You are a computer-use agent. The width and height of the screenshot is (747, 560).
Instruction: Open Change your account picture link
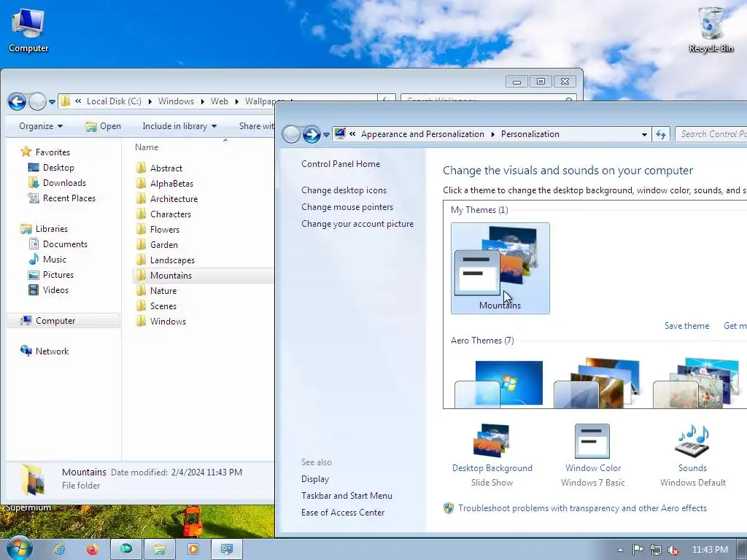tap(357, 224)
